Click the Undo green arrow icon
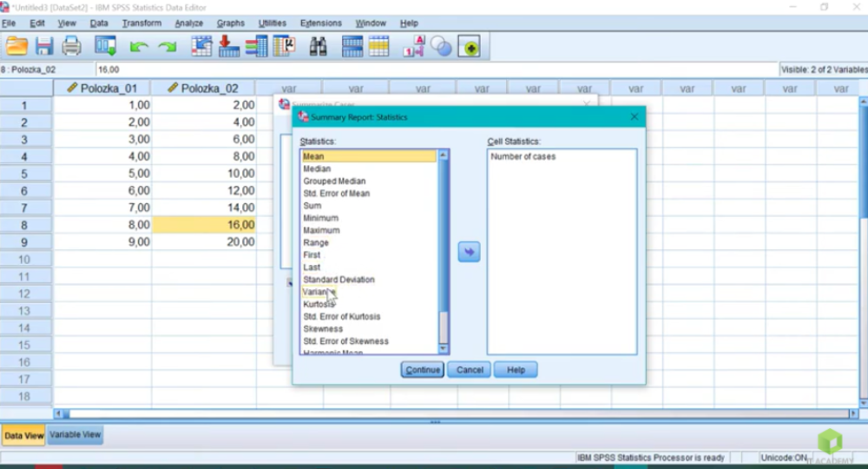 coord(139,46)
